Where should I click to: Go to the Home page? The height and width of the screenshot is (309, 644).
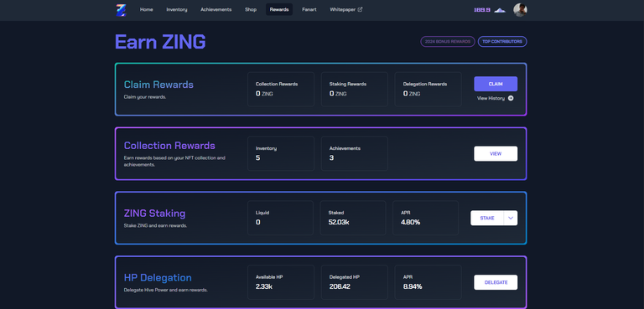146,9
